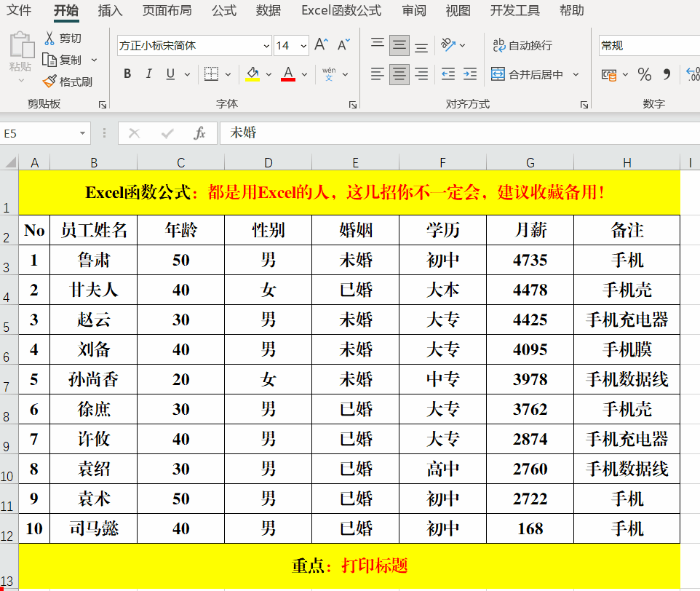This screenshot has width=700, height=591.
Task: Cancel formula bar entry
Action: tap(135, 133)
